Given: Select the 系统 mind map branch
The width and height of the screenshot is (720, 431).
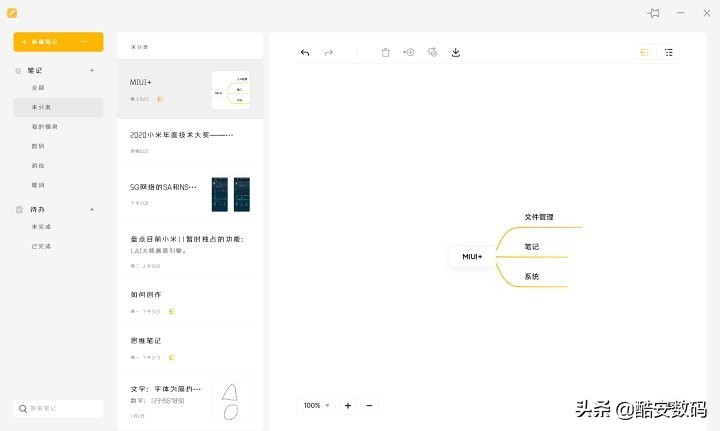Looking at the screenshot, I should 532,277.
